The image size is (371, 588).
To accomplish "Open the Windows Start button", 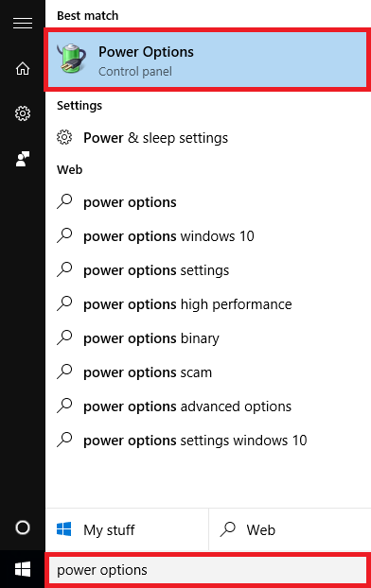I will (23, 569).
